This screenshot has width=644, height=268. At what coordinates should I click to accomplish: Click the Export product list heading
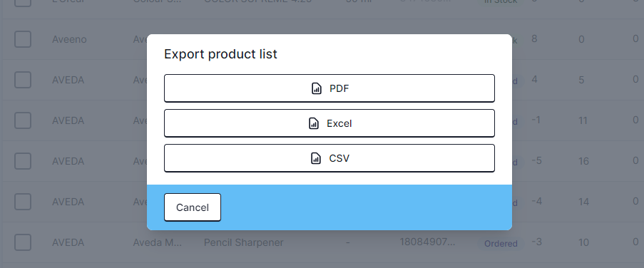point(220,53)
